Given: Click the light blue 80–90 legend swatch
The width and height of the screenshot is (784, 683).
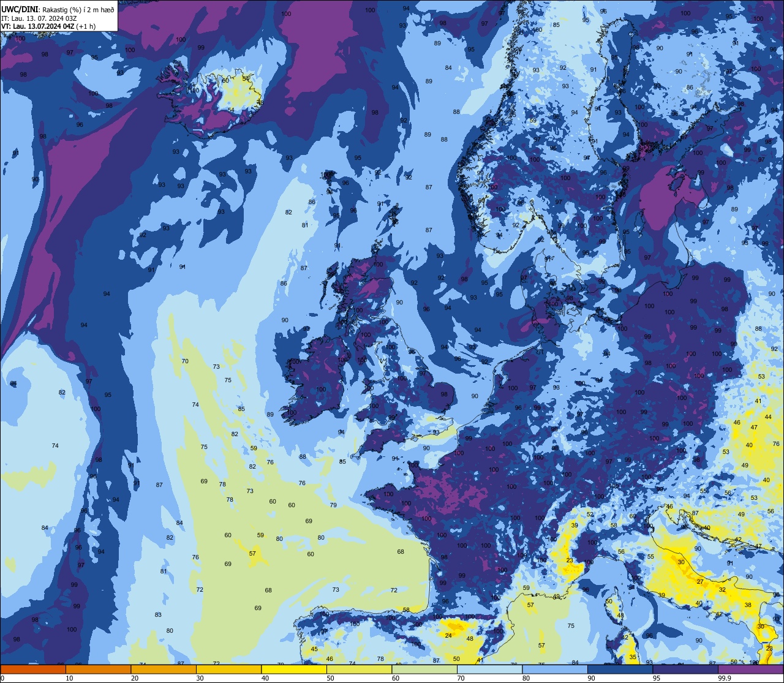Looking at the screenshot, I should 555,670.
